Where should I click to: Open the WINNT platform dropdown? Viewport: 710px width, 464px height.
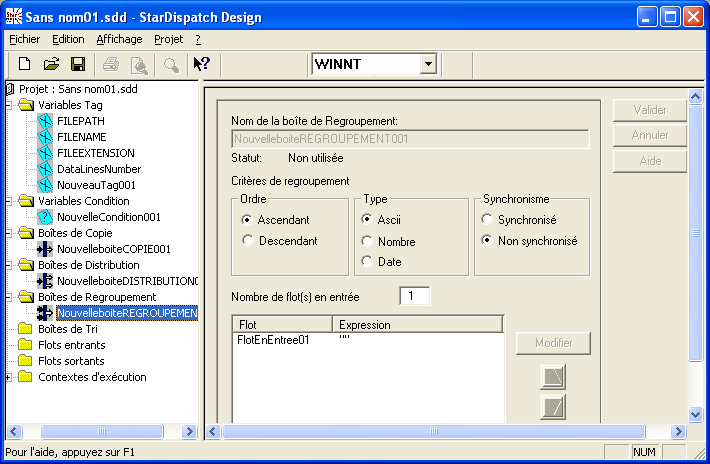pyautogui.click(x=428, y=64)
